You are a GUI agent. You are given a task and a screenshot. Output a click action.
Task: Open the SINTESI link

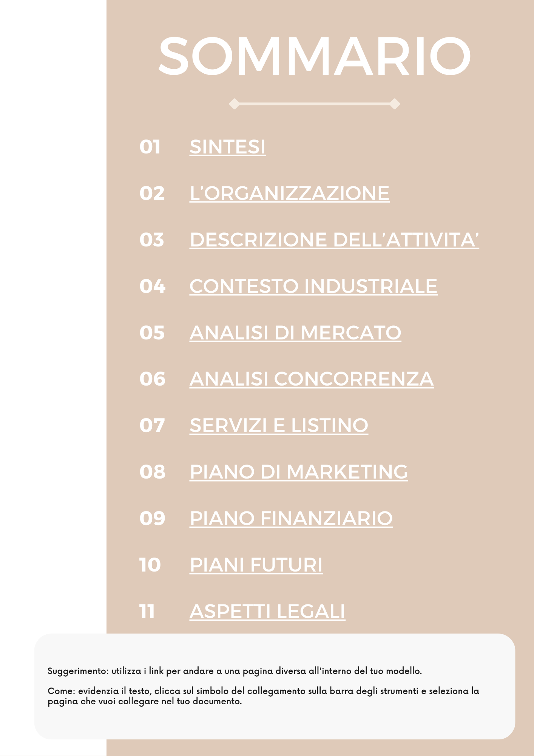tap(227, 147)
